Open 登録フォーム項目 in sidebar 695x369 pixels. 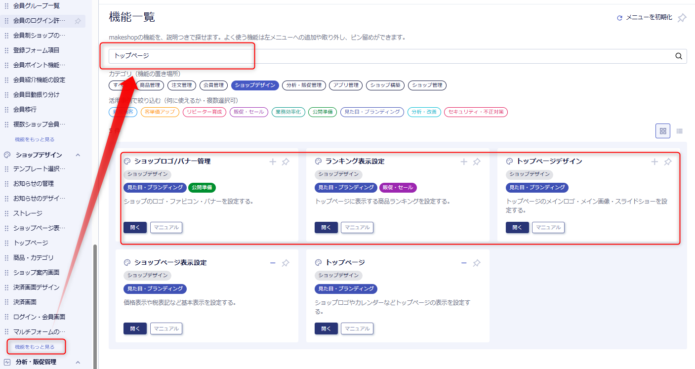pyautogui.click(x=36, y=50)
